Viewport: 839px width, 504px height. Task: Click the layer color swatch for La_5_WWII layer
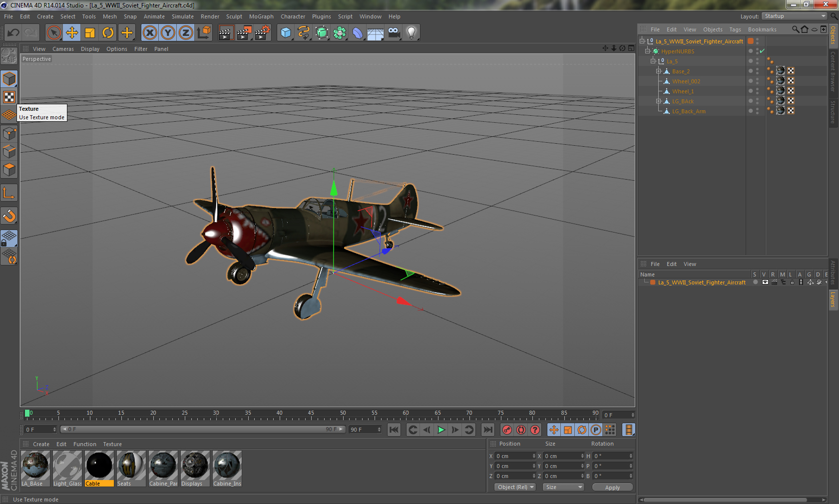click(653, 282)
